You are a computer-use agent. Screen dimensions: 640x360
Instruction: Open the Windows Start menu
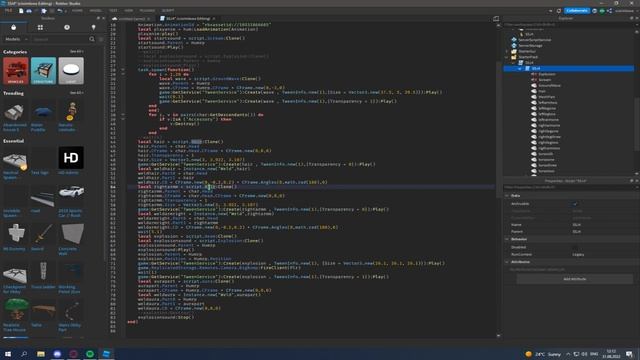(x=8, y=354)
